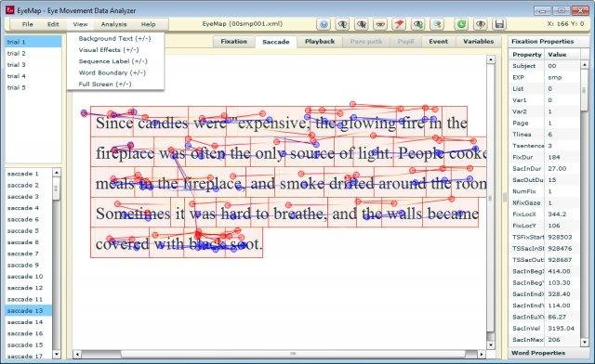595x364 pixels.
Task: Click canvas horizontal scrollbar right arrow
Action: point(482,354)
